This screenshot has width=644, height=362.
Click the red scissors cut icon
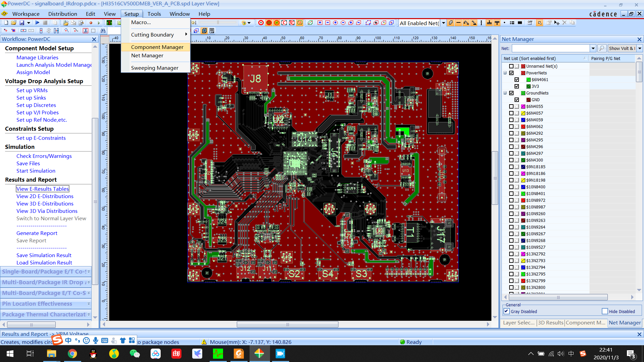[86, 31]
